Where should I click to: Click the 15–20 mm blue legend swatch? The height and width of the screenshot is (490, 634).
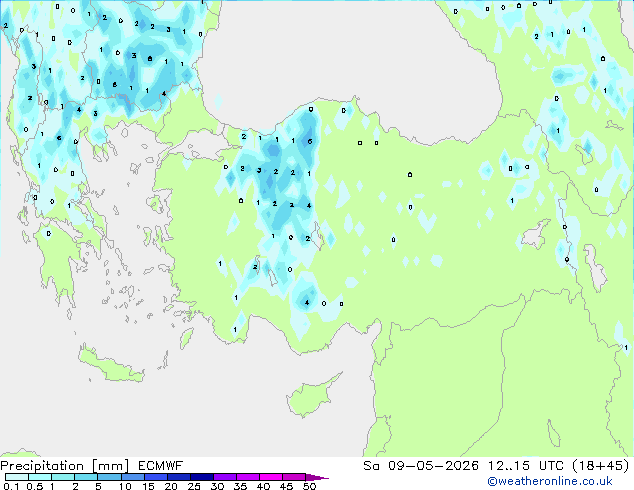click(156, 477)
